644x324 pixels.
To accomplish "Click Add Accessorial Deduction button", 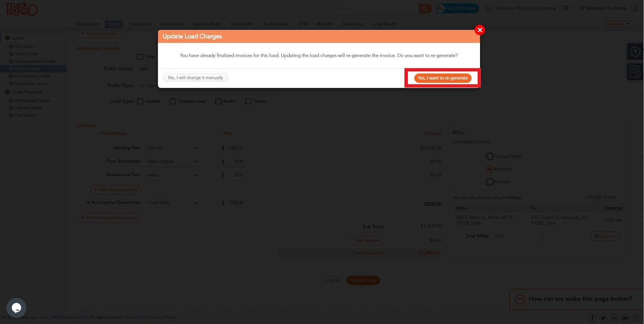I will [x=109, y=218].
